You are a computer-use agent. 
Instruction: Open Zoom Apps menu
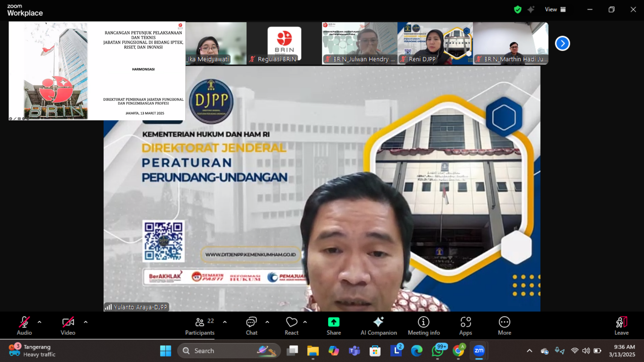(x=466, y=326)
